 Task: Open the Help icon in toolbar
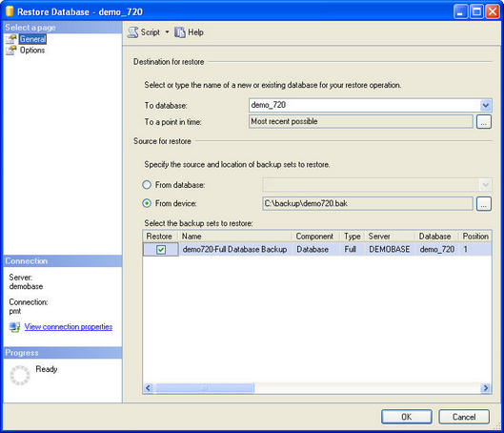(x=180, y=32)
